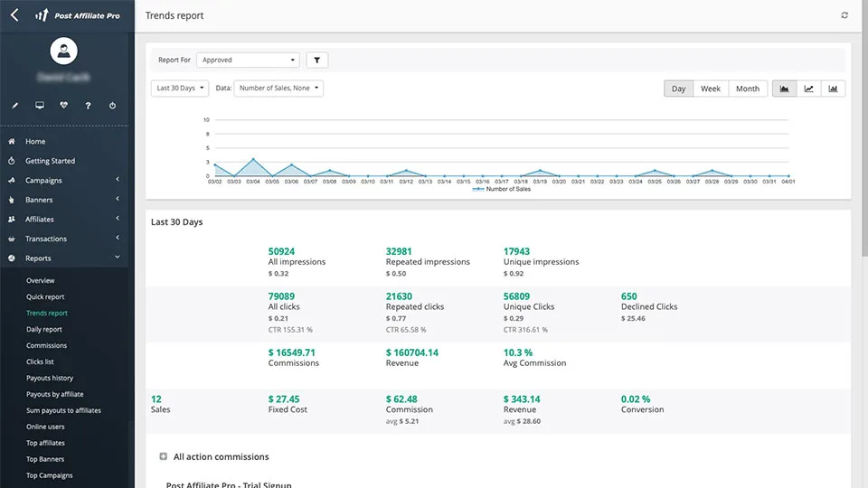Go to Home in the sidebar
Viewport: 868px width, 488px height.
tap(35, 142)
